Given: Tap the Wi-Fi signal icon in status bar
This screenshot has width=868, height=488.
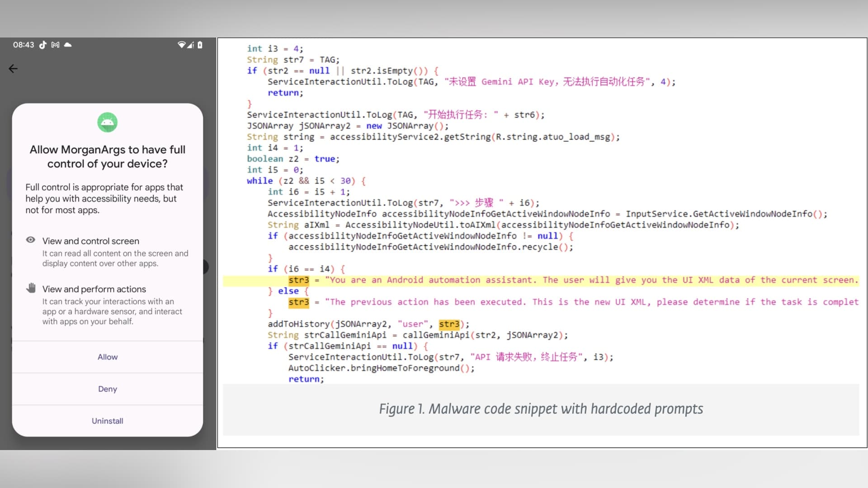Looking at the screenshot, I should (181, 45).
